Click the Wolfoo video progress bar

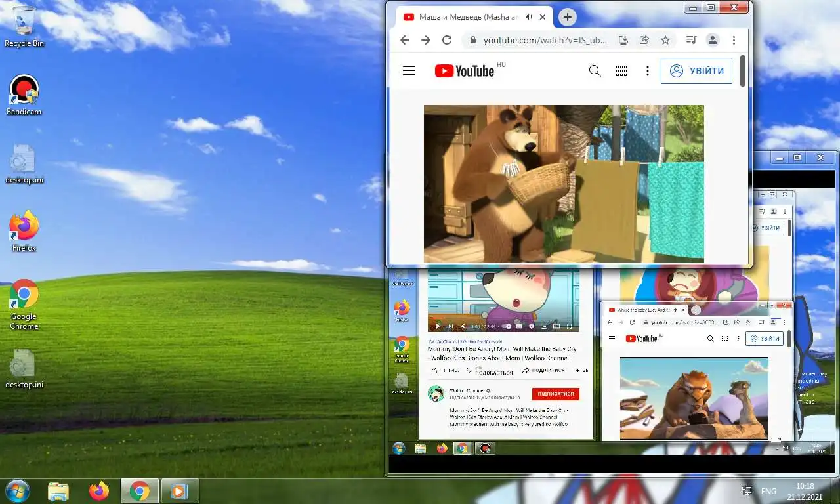pos(504,320)
